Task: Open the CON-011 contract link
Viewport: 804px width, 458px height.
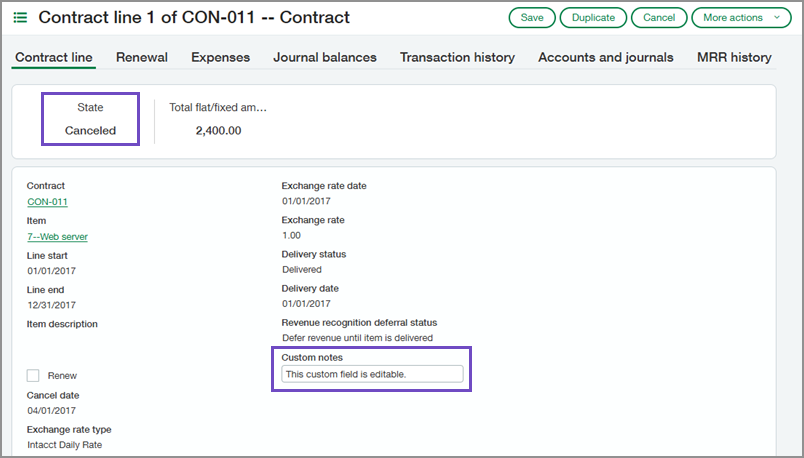Action: tap(47, 201)
